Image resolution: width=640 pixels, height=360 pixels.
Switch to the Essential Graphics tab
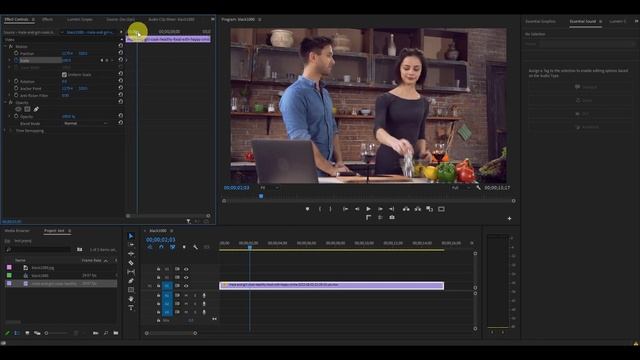(540, 21)
